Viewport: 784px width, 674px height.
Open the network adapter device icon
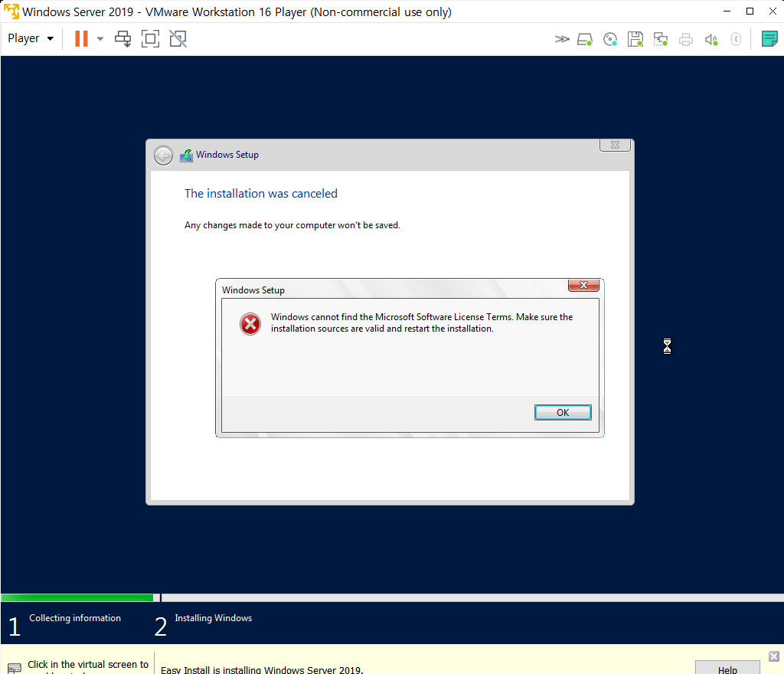pos(661,39)
